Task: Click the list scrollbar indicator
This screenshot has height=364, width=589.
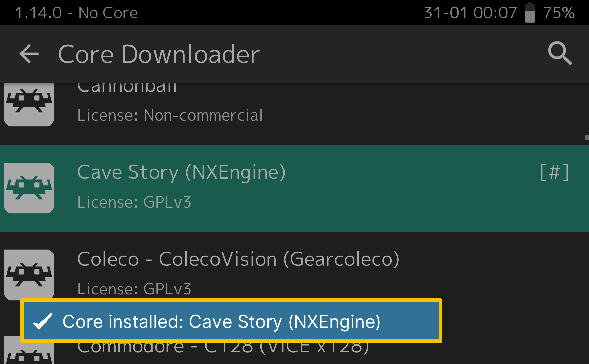Action: click(x=587, y=138)
